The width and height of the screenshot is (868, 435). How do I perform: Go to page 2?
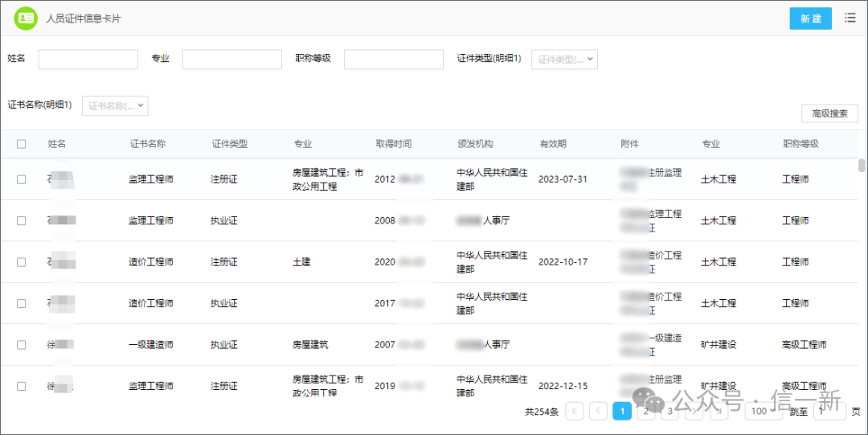tap(646, 411)
